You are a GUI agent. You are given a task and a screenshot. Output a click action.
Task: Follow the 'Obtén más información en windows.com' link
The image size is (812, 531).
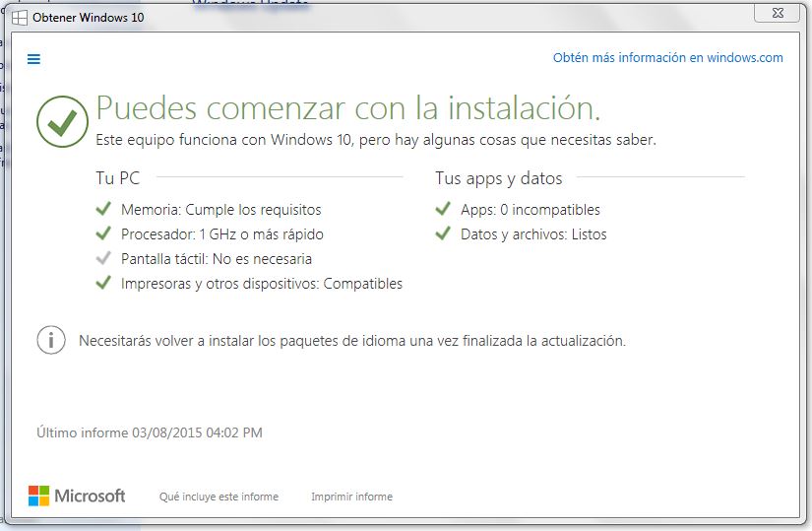[x=667, y=57]
